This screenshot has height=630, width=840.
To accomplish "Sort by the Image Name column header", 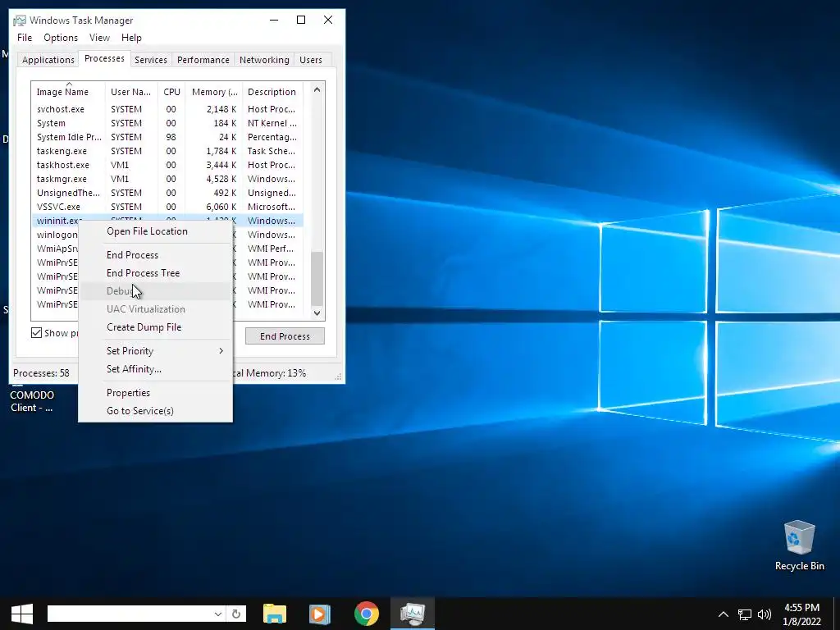I will pyautogui.click(x=68, y=92).
